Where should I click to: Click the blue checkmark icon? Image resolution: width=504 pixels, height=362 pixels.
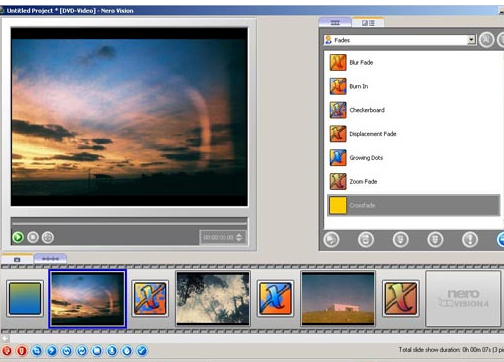point(142,351)
